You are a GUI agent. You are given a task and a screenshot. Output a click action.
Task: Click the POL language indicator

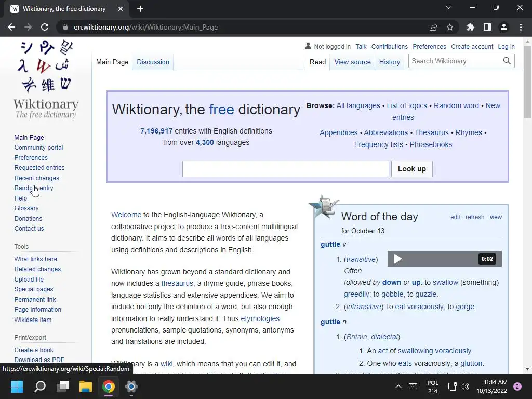[x=433, y=387]
